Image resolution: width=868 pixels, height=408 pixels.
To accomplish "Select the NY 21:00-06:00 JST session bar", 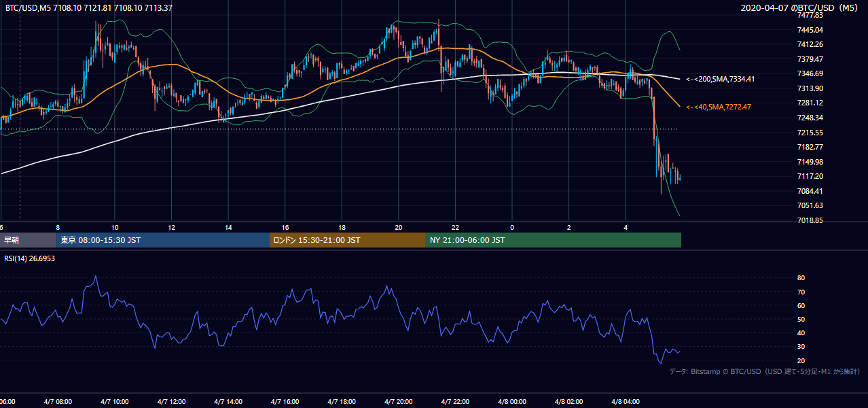I will [554, 240].
